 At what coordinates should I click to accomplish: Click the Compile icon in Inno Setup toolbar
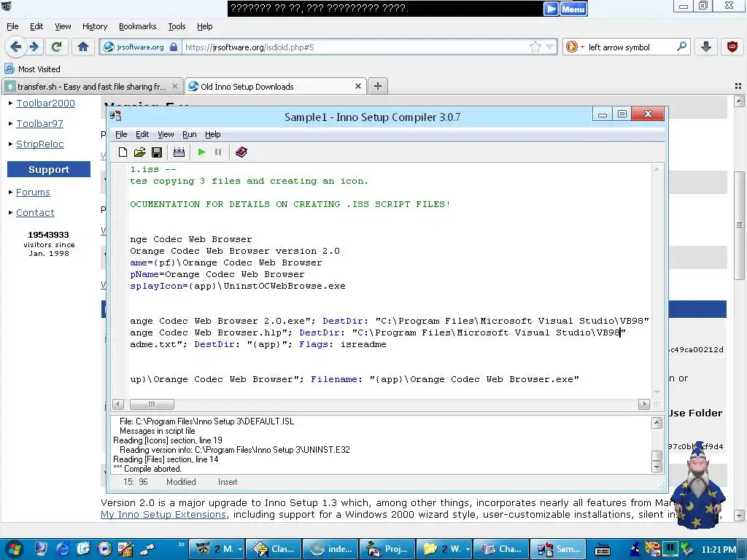179,152
